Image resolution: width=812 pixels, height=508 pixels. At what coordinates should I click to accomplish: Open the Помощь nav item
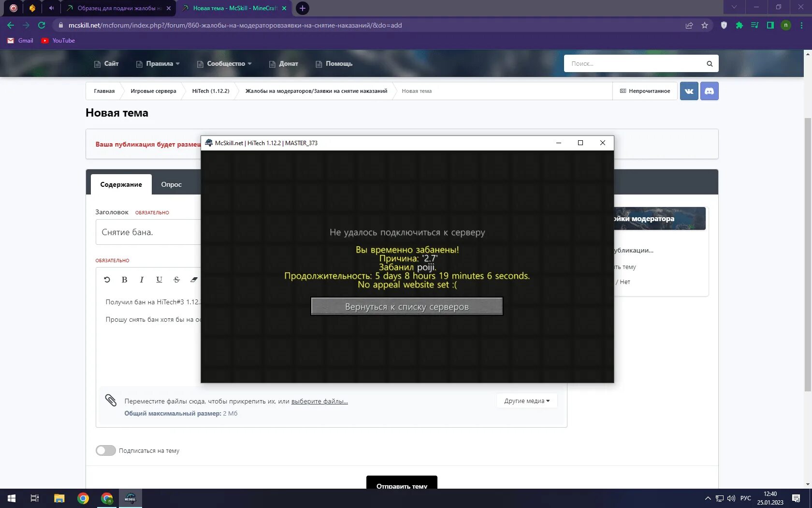tap(334, 64)
